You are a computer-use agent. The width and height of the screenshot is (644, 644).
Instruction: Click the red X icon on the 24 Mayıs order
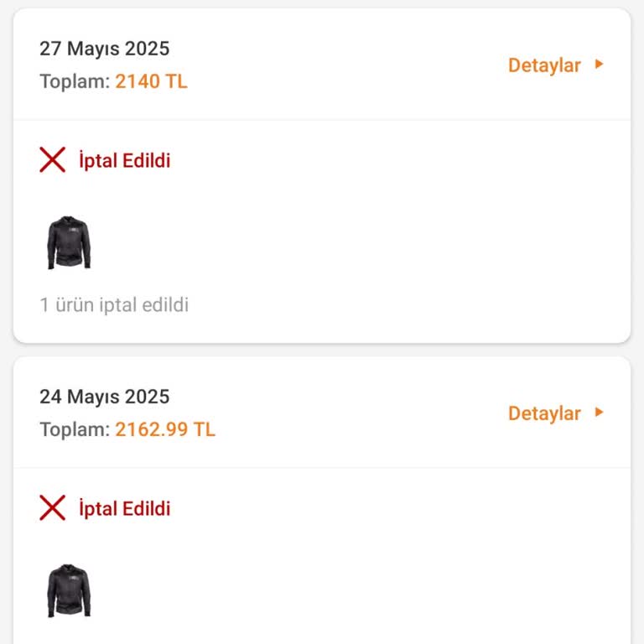click(52, 507)
